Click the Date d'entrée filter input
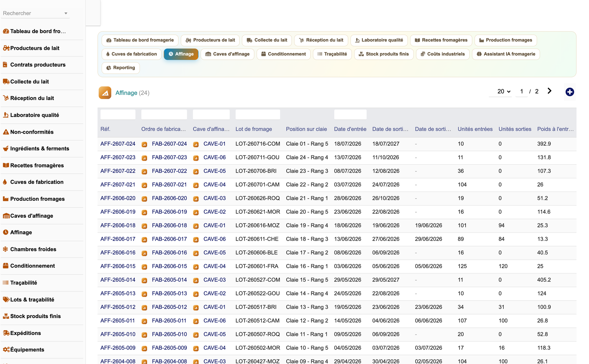 click(350, 115)
